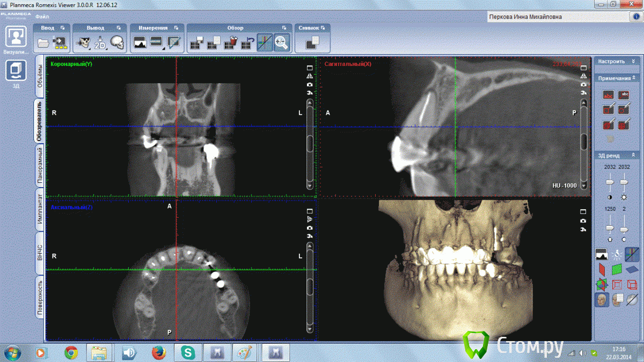Take snapshot of coronal view via camera icon

(x=310, y=85)
